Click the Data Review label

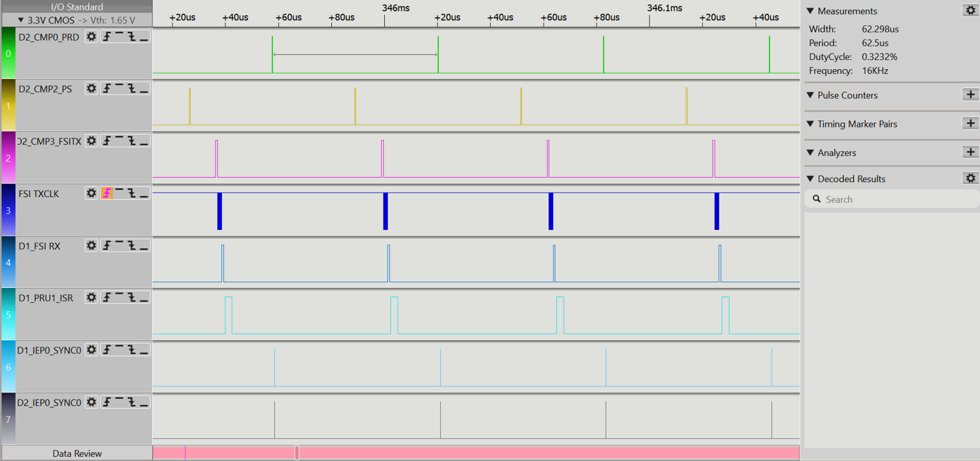pos(77,453)
